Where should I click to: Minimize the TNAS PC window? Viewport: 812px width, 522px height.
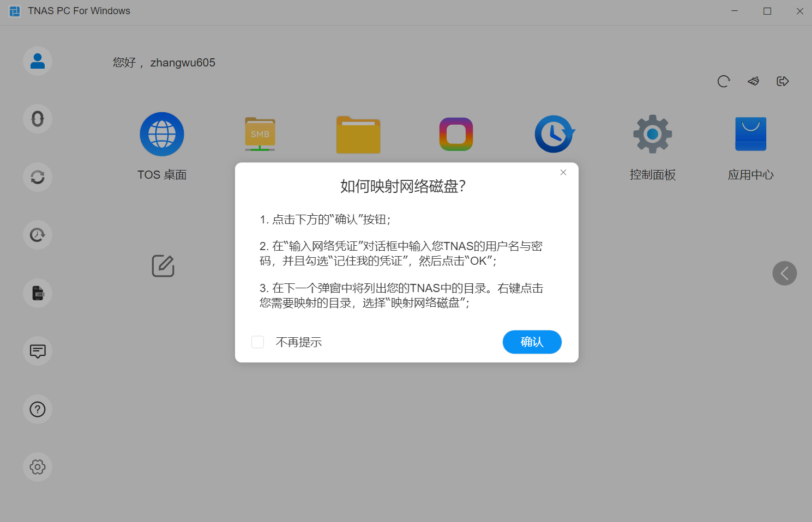pos(735,11)
